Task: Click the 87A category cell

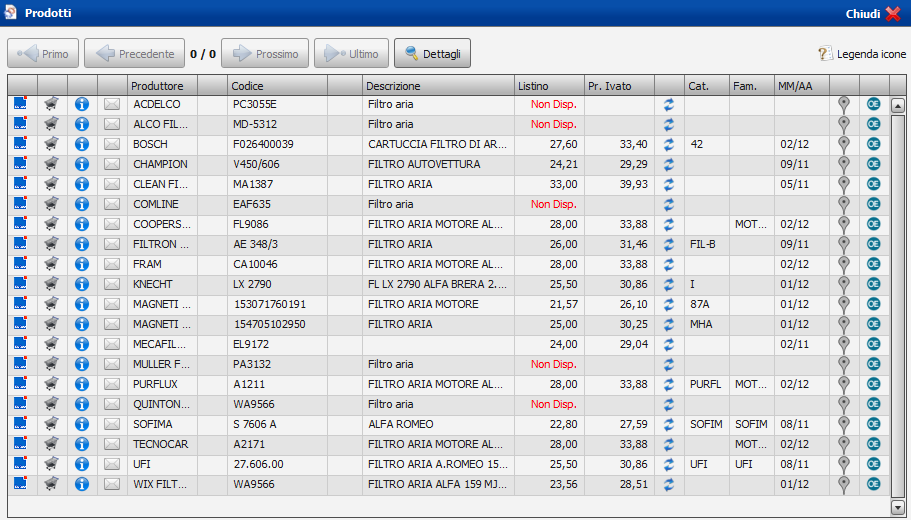Action: 707,304
